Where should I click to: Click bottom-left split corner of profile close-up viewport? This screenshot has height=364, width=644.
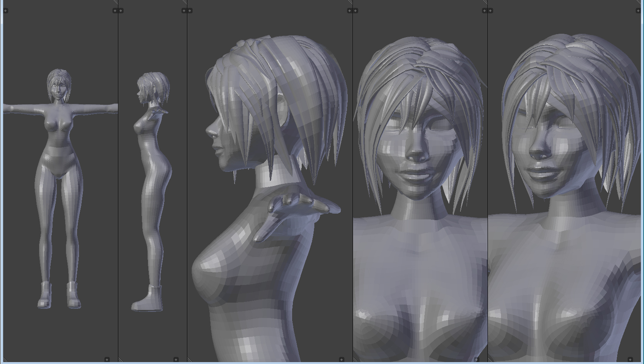pos(190,360)
